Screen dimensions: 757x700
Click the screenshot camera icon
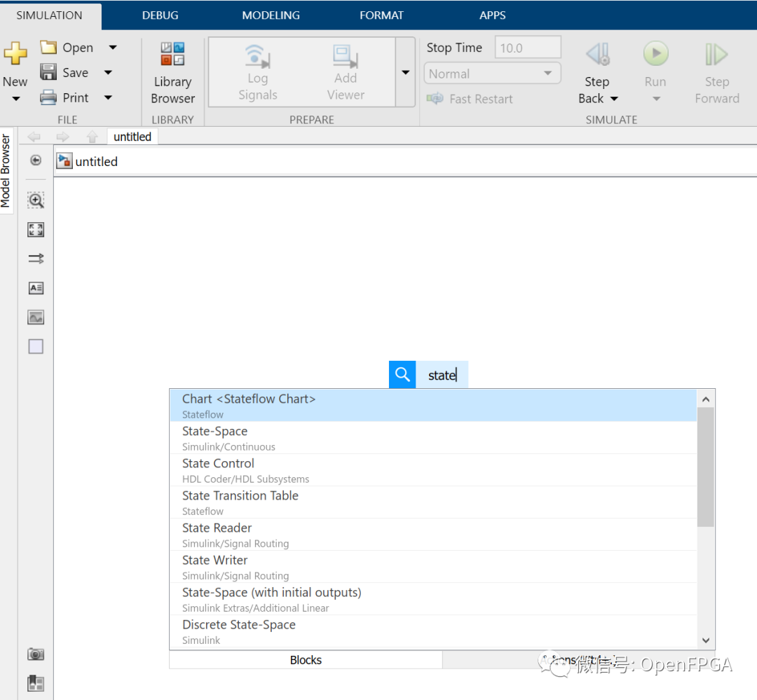[36, 654]
